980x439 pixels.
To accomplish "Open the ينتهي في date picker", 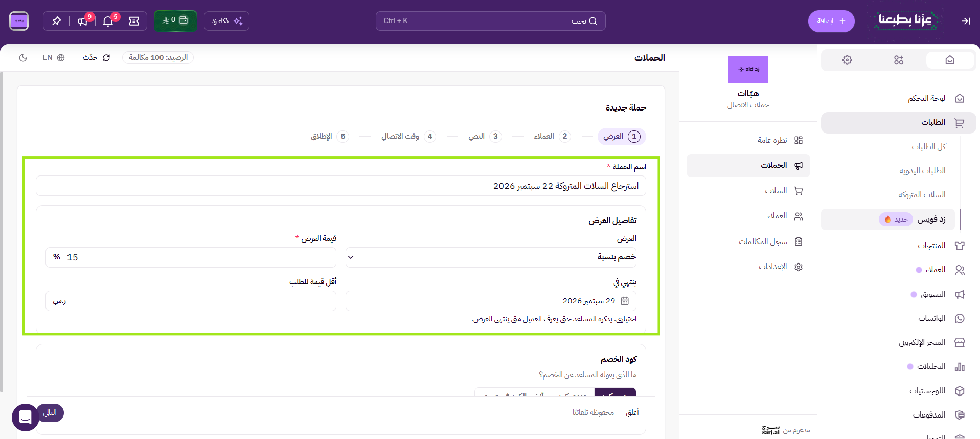I will pos(491,301).
